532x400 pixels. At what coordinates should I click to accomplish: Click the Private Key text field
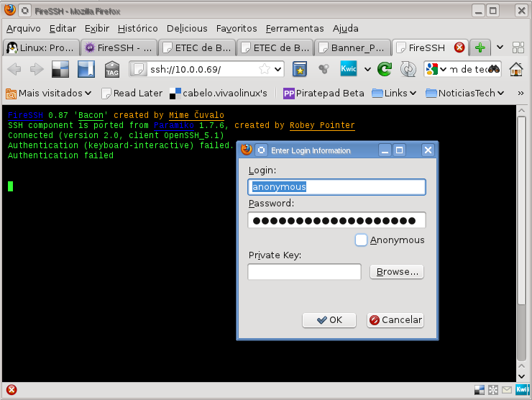click(x=304, y=272)
